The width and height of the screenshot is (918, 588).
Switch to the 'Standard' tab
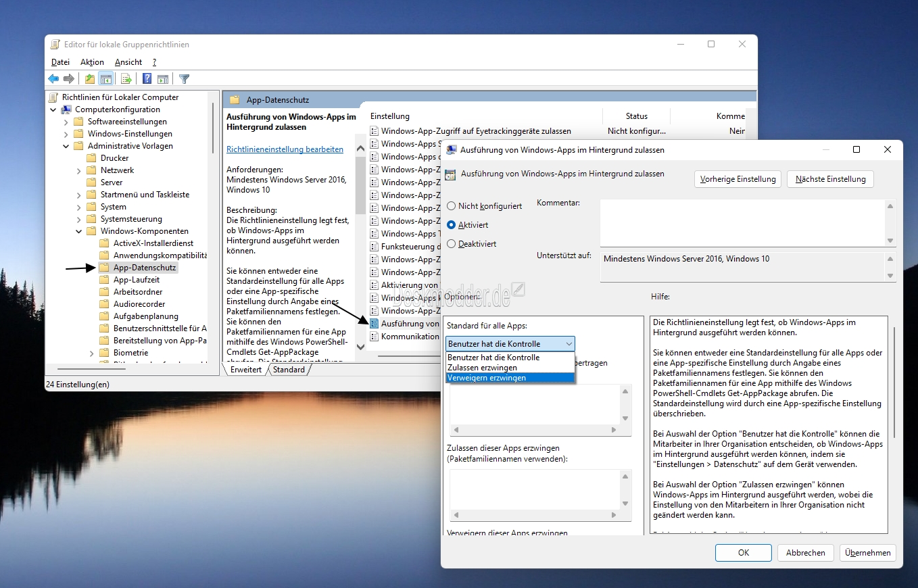[289, 370]
